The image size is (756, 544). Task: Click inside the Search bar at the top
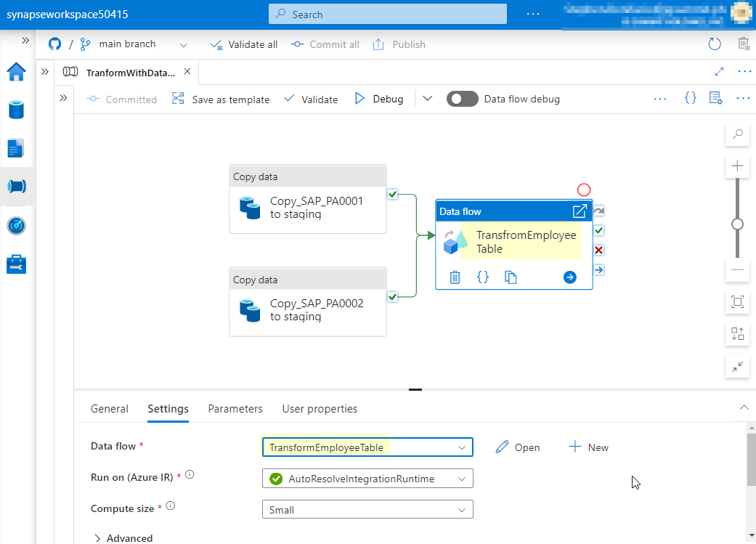387,14
